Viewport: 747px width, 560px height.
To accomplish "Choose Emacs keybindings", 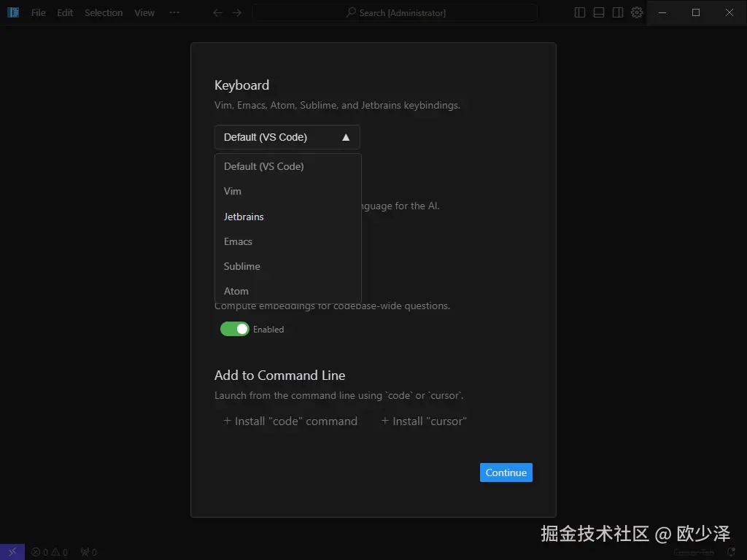I will pyautogui.click(x=287, y=241).
